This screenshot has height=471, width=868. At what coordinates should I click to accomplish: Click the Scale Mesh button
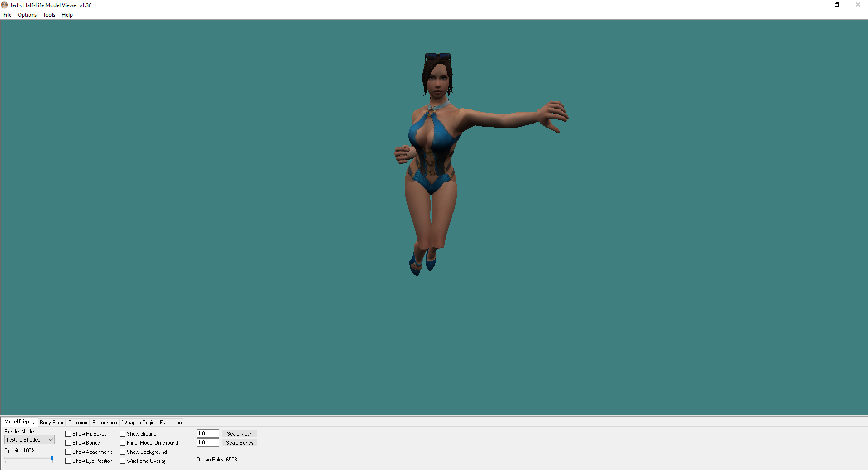click(x=240, y=434)
